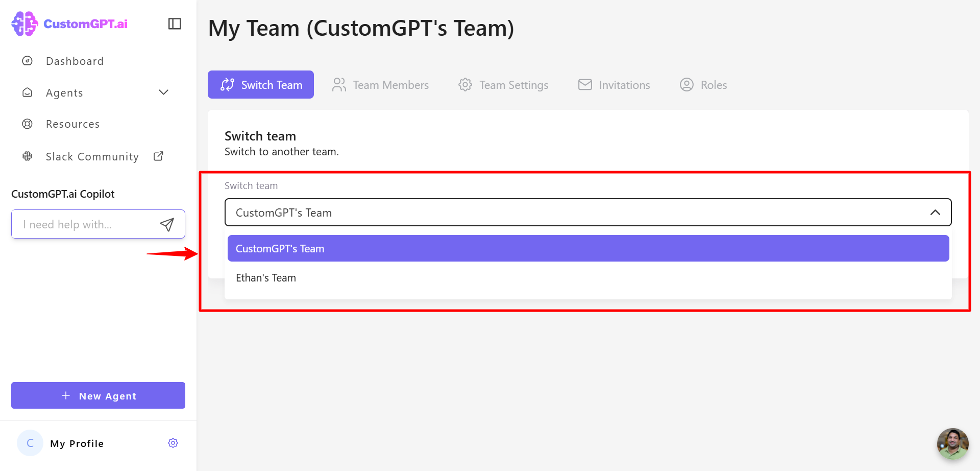Open the Switch team combo box showing CustomGPT's Team
This screenshot has width=980, height=471.
pos(588,213)
